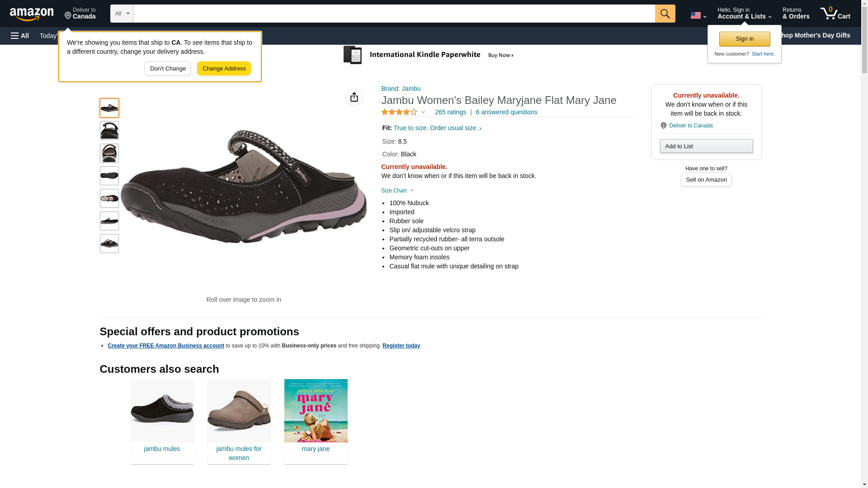Click the Change Address button
Viewport: 868px width, 488px height.
tap(224, 69)
